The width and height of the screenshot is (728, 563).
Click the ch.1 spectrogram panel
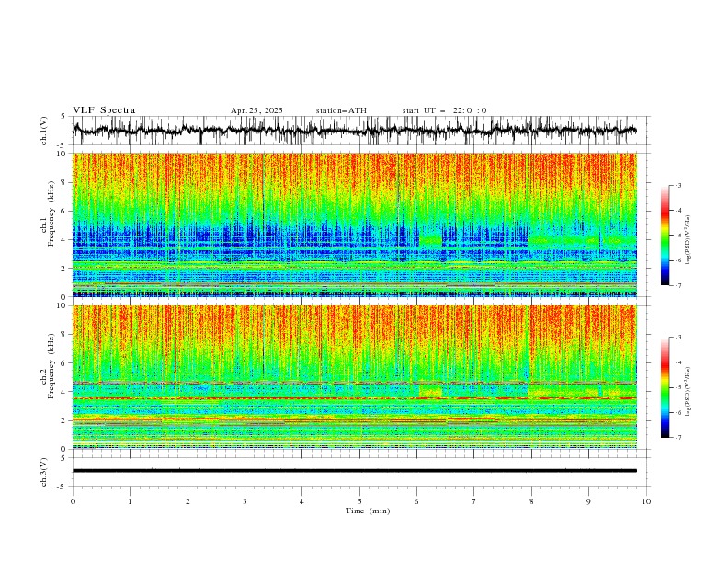coord(354,224)
